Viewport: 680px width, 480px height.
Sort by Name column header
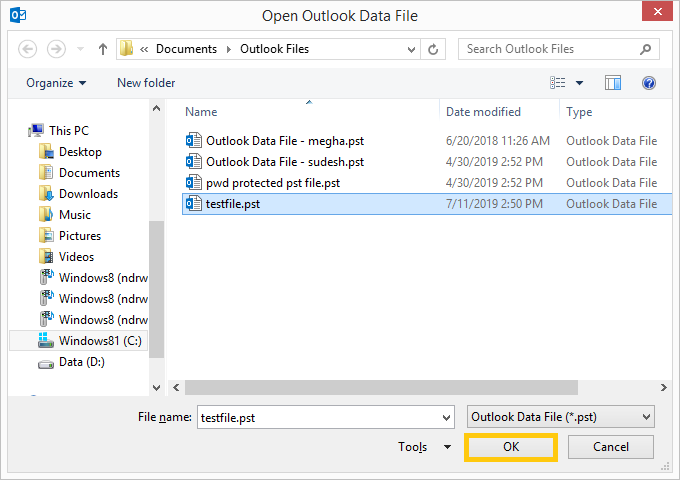point(201,112)
